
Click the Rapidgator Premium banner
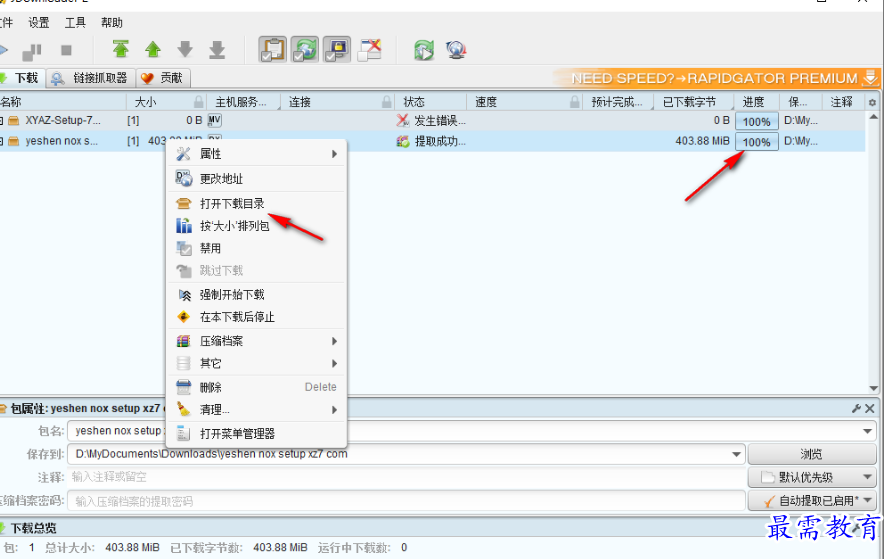[717, 78]
